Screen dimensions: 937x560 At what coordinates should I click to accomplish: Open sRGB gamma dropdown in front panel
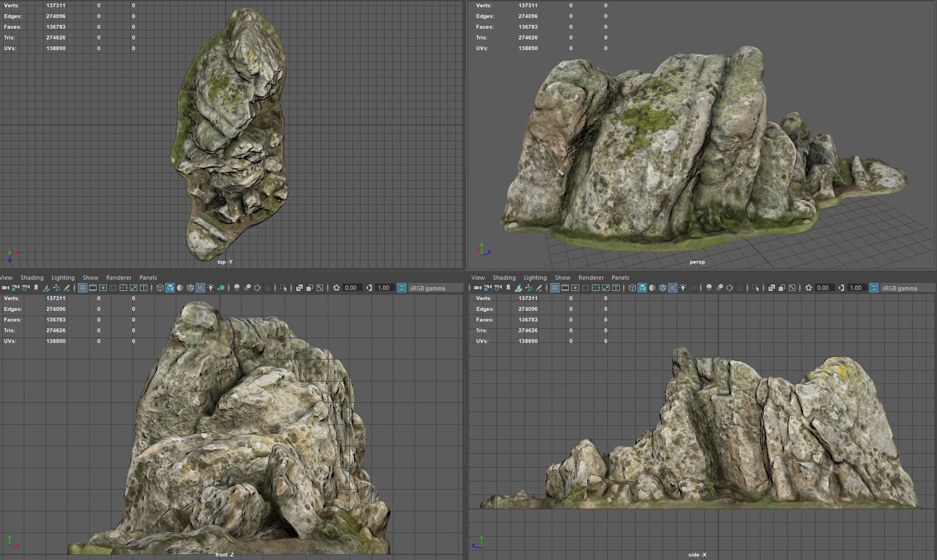point(435,288)
